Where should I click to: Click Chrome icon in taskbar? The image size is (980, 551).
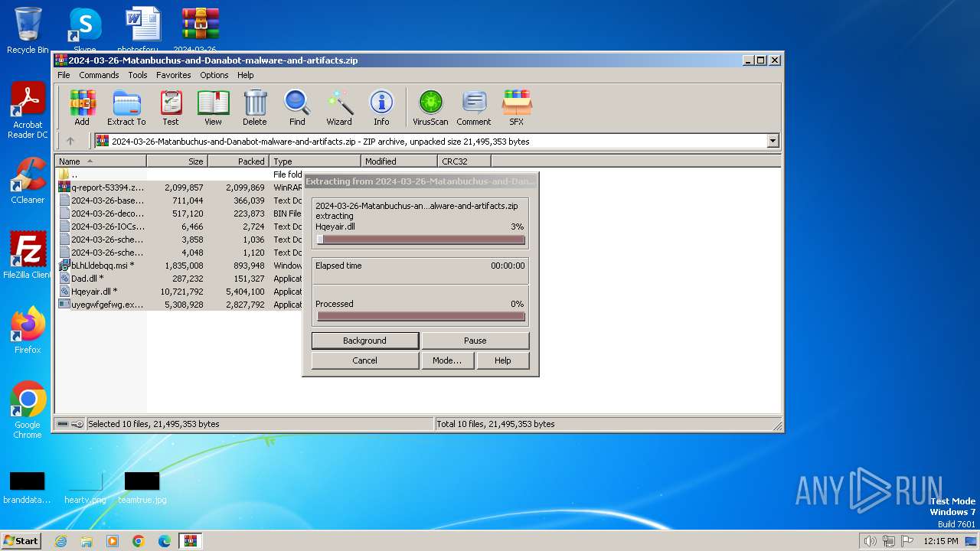139,541
